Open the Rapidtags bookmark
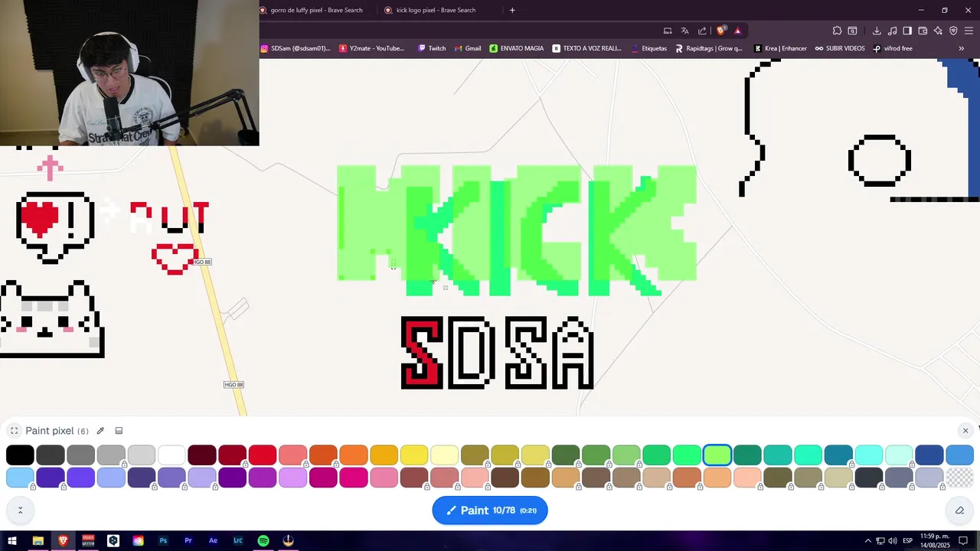Viewport: 980px width, 551px height. 708,48
